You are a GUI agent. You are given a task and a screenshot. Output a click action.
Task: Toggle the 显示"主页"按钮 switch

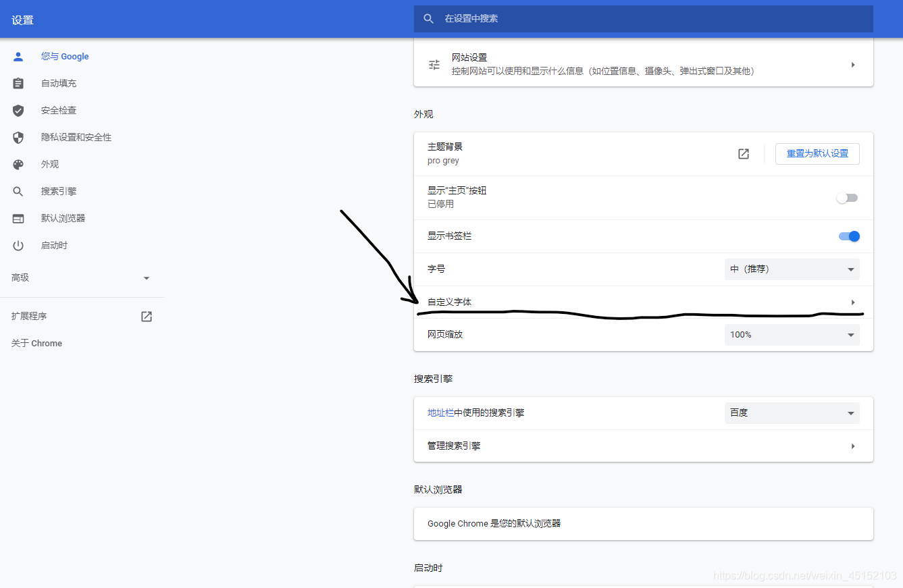(x=847, y=198)
